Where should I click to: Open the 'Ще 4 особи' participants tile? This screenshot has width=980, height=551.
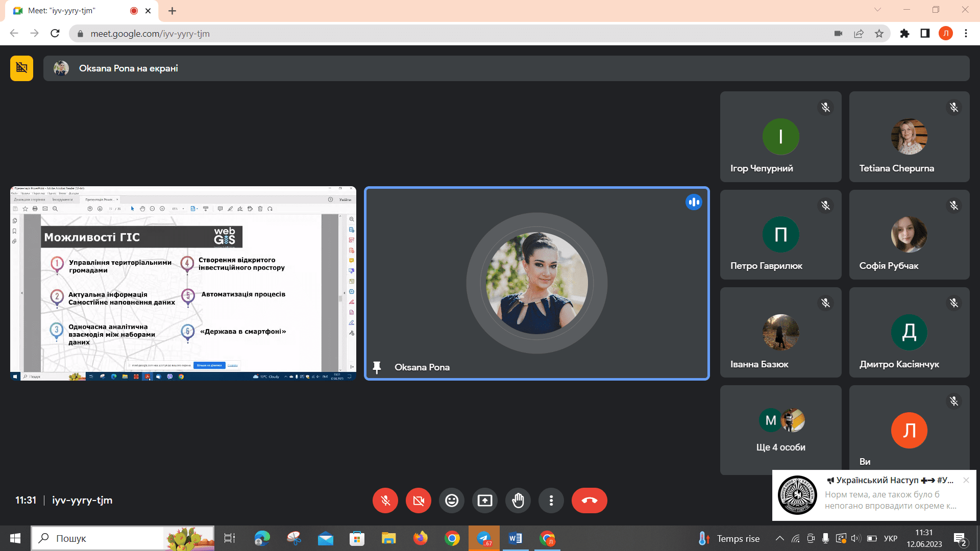(780, 430)
